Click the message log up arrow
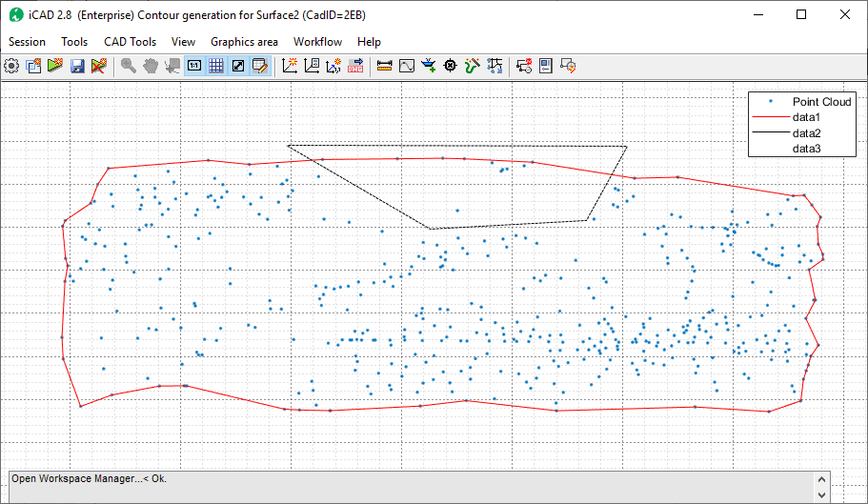This screenshot has height=504, width=868. 821,479
